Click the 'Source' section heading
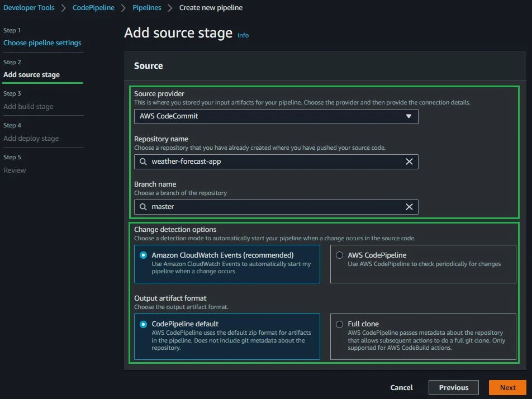The width and height of the screenshot is (532, 399). tap(148, 66)
